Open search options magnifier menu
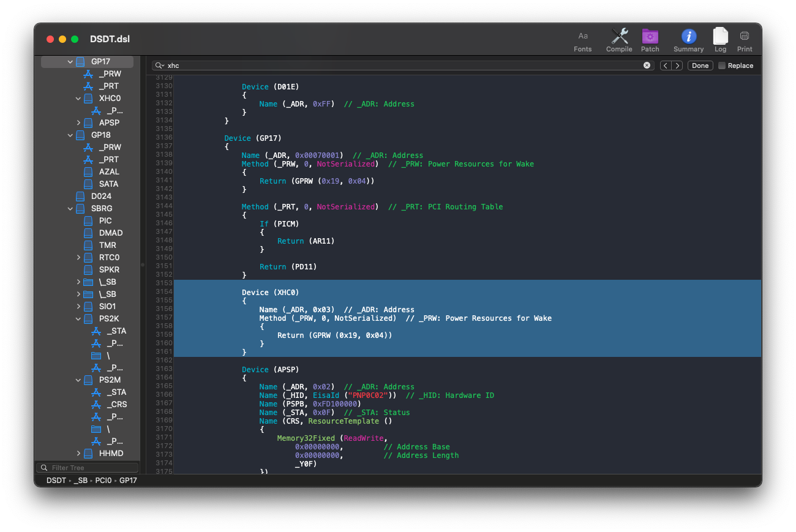Image resolution: width=796 pixels, height=532 pixels. (159, 66)
